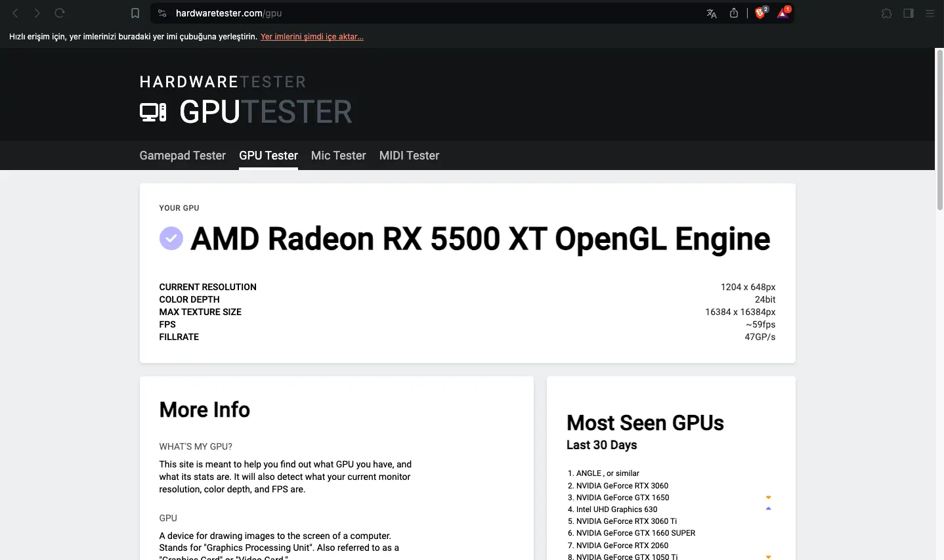Click the "COLOR DEPTH" label
Screen dimensions: 944x560
coord(189,299)
